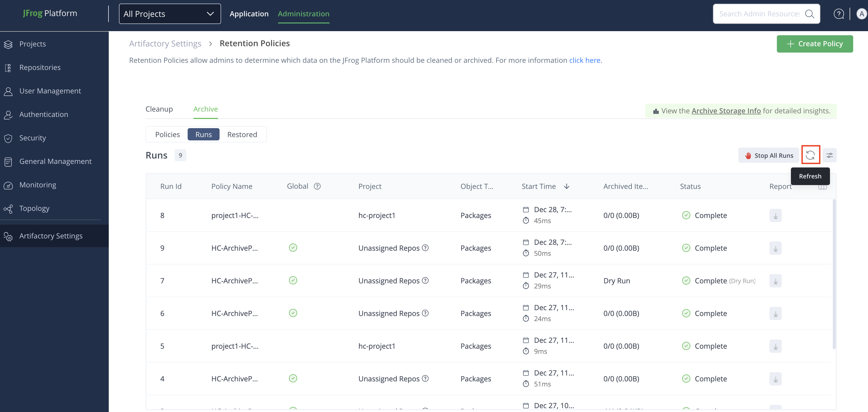Sort by Start Time column arrow

pos(567,186)
